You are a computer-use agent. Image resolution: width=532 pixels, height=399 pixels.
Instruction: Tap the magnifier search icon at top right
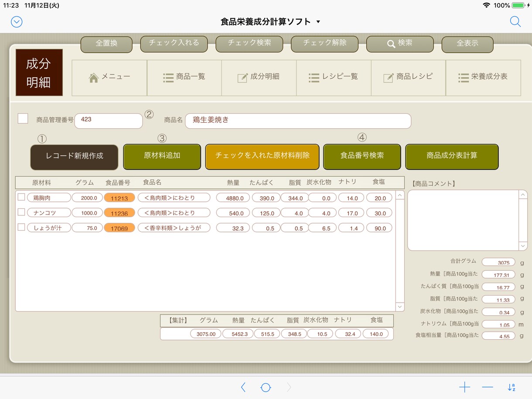click(515, 22)
